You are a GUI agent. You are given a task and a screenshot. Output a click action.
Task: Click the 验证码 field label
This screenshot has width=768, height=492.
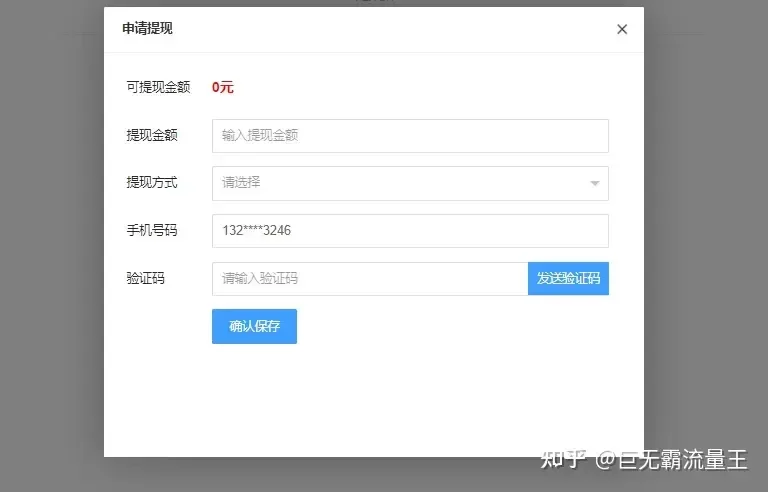(x=145, y=279)
